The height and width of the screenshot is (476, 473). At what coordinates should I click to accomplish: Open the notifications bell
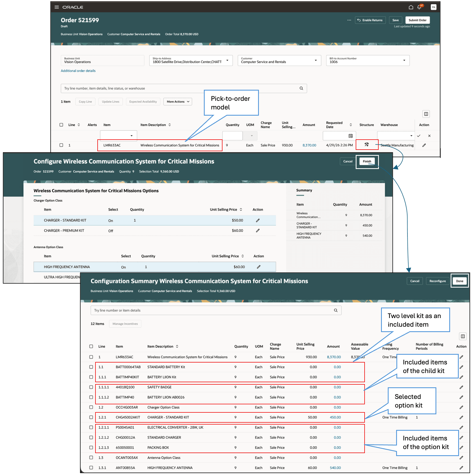click(419, 7)
